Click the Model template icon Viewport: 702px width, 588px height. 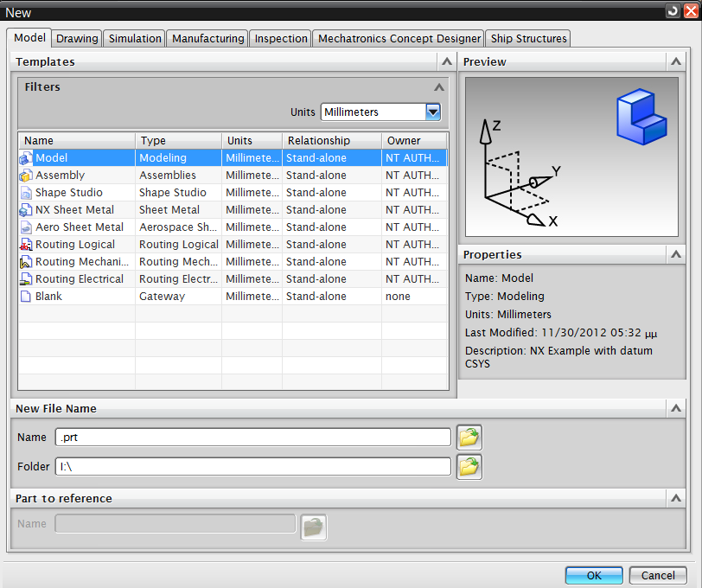26,158
